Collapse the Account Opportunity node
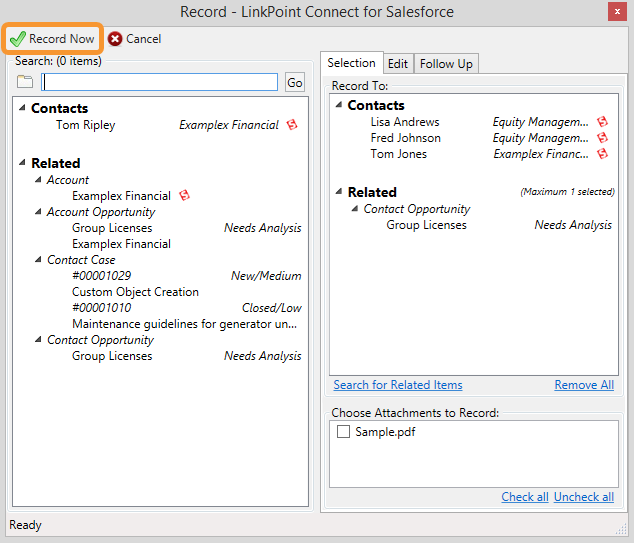634x543 pixels. point(38,211)
